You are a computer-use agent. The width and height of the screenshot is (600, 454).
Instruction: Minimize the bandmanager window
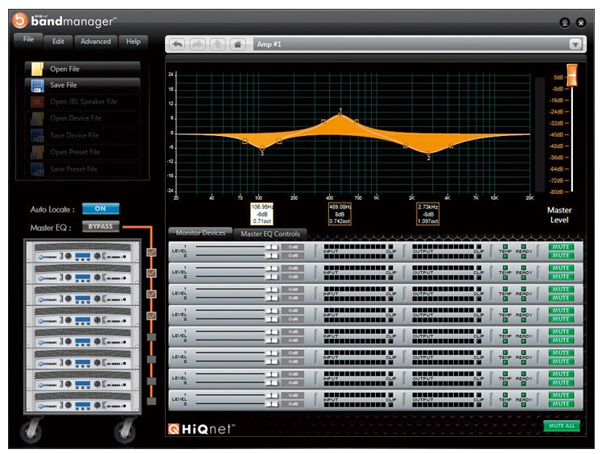click(x=565, y=23)
